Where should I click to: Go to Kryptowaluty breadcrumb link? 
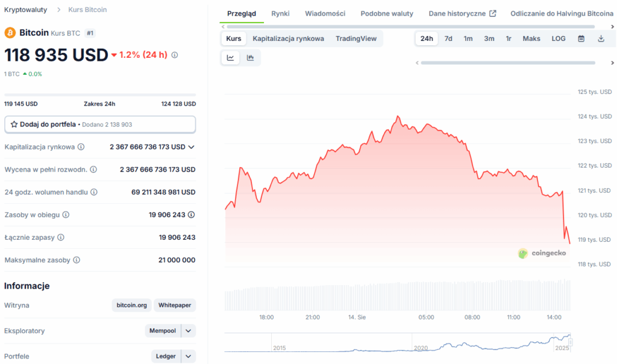click(x=25, y=10)
